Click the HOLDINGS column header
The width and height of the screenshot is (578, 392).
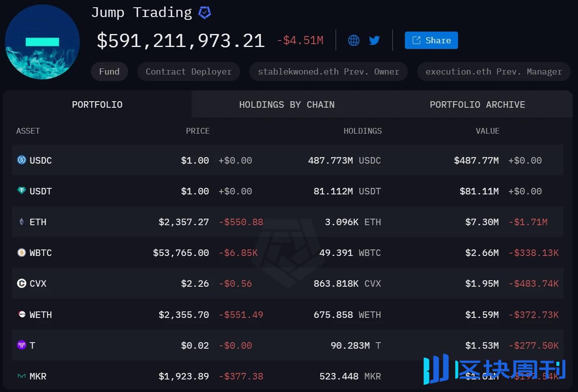[363, 131]
